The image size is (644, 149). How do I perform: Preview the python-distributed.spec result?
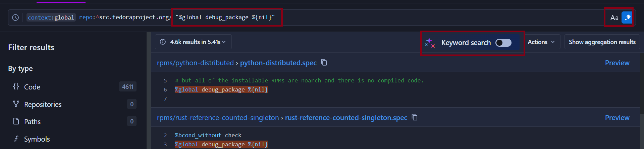[617, 63]
